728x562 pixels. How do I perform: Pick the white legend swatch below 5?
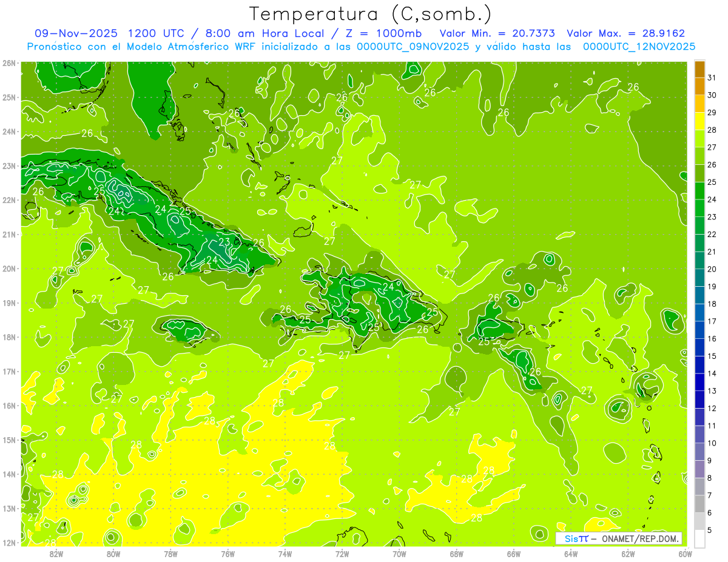(x=699, y=538)
